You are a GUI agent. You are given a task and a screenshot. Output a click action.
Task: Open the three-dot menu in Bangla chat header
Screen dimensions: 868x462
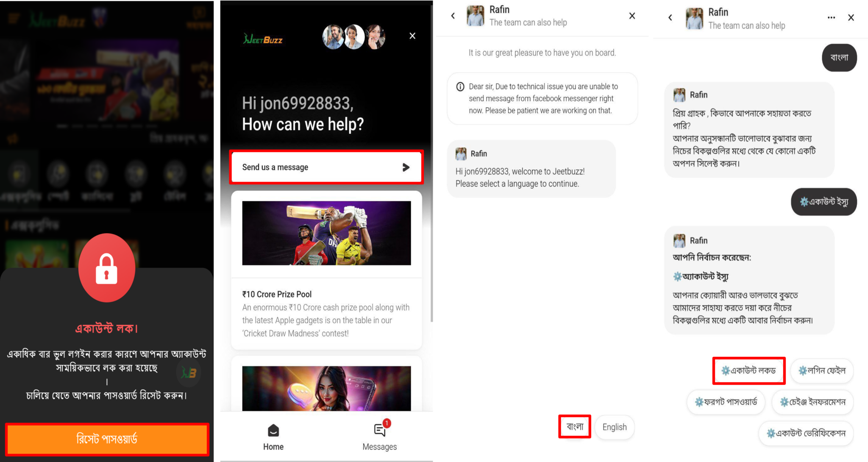[831, 18]
